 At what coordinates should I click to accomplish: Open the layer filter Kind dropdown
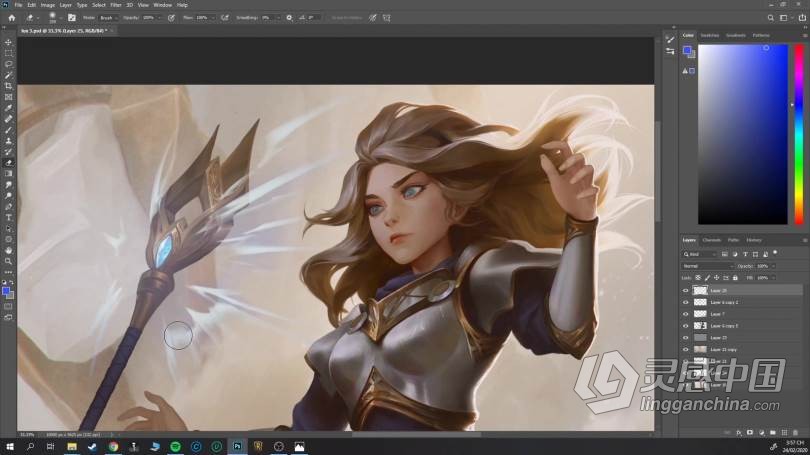click(x=699, y=254)
